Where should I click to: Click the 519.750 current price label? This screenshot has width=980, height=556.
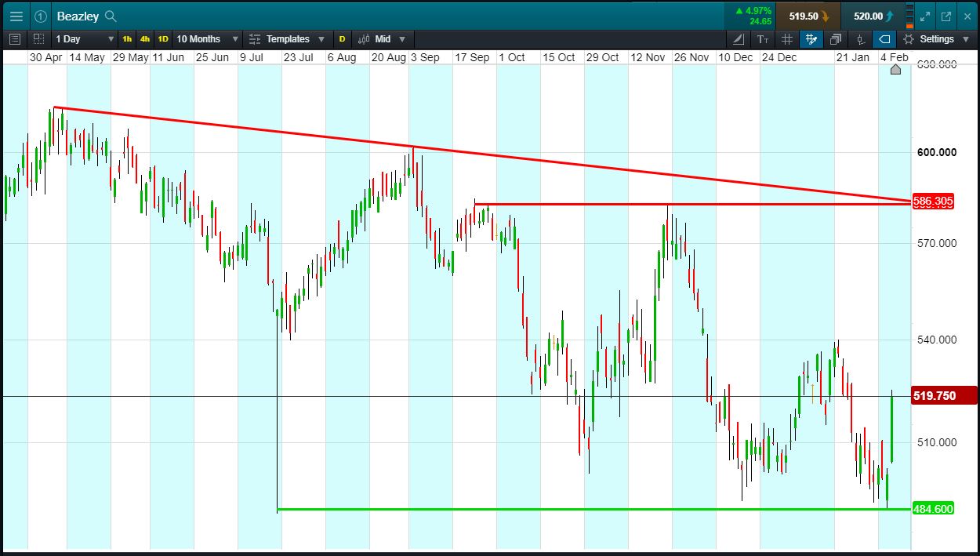coord(945,396)
